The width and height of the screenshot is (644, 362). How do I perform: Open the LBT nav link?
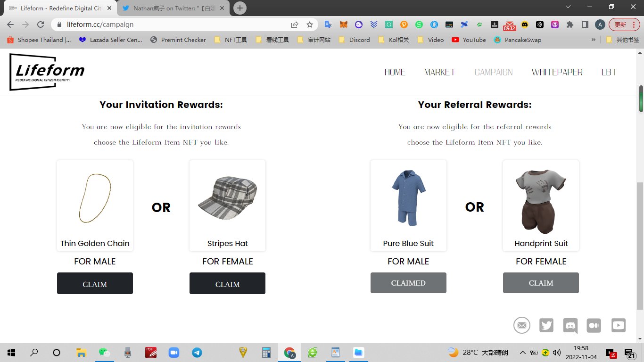click(x=609, y=72)
